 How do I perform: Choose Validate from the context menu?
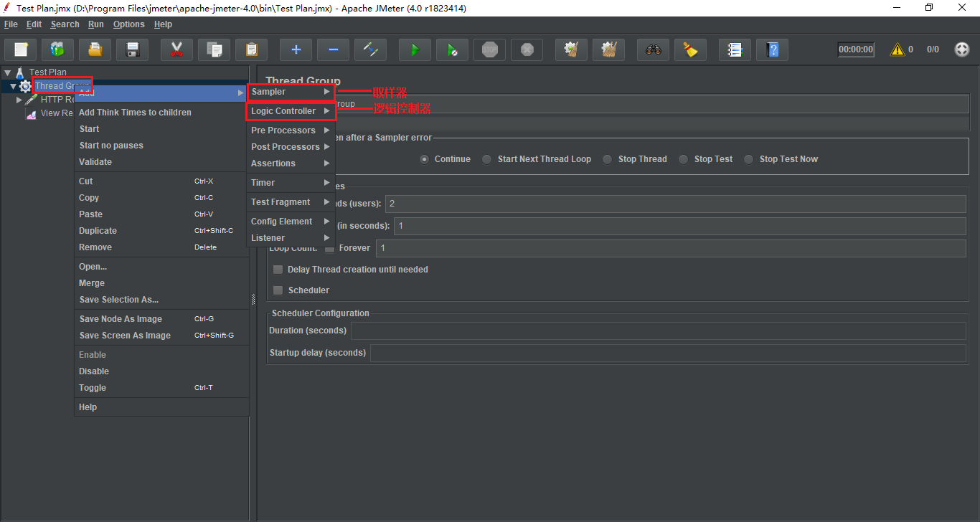pyautogui.click(x=161, y=162)
